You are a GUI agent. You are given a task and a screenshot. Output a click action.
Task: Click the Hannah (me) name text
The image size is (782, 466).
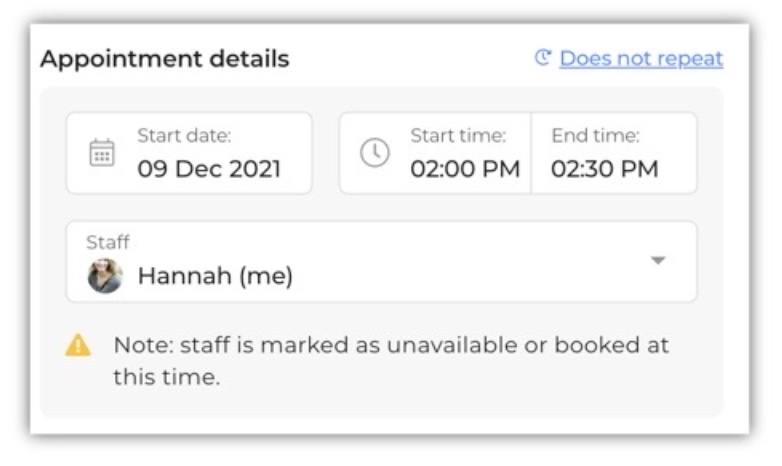point(215,275)
